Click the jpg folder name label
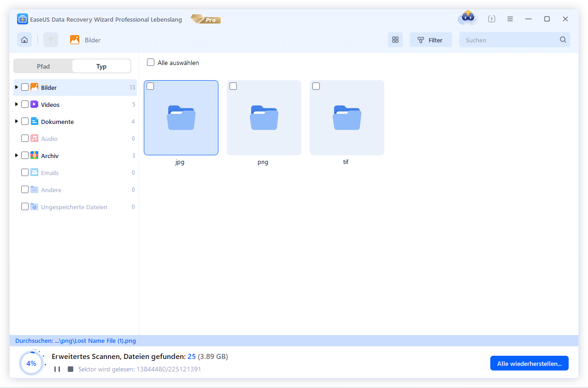 click(180, 162)
